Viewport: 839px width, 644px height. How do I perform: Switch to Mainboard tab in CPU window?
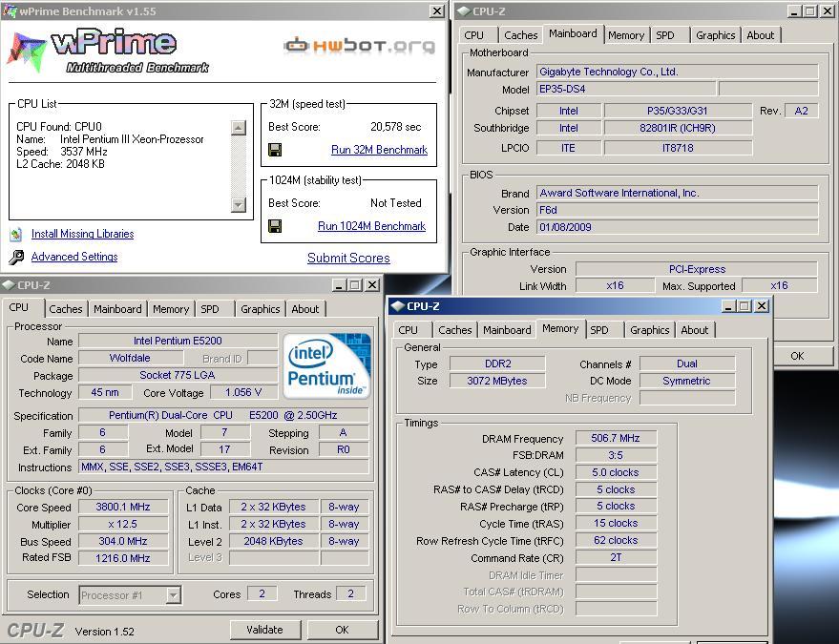coord(117,308)
